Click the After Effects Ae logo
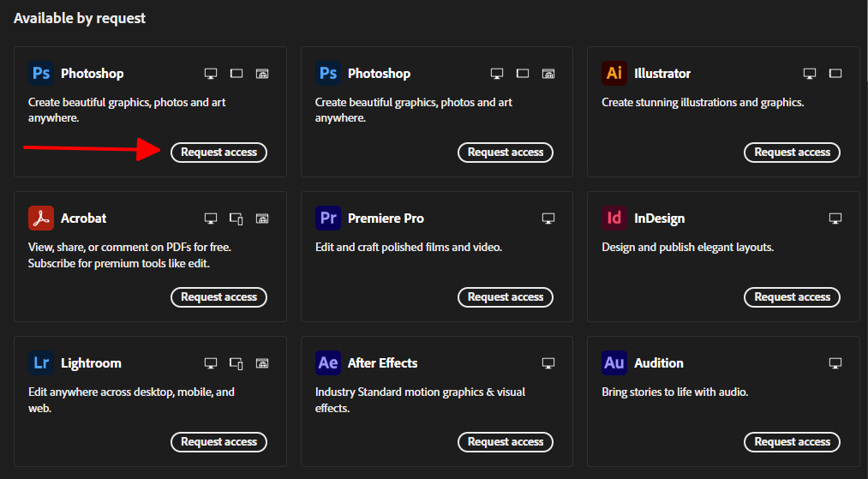Screen dimensions: 868x479 click(x=327, y=362)
